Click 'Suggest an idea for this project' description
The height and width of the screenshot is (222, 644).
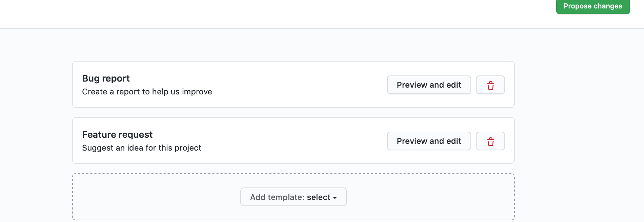[142, 148]
